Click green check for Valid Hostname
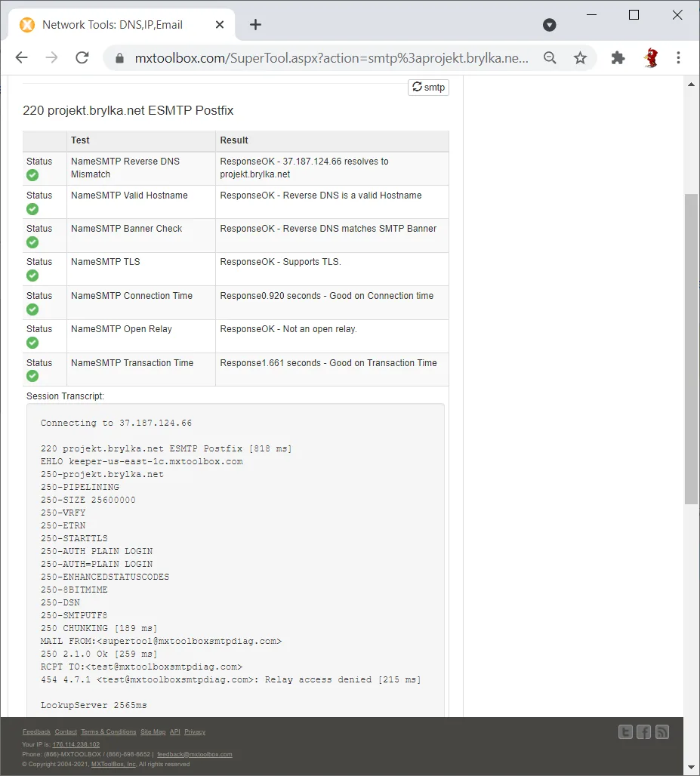Screen dimensions: 700x776 [32, 209]
